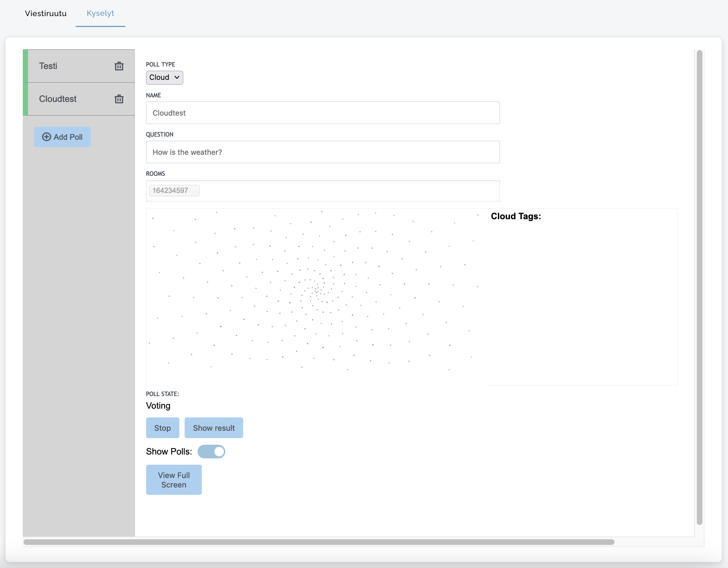Click the Name input field
The image size is (728, 568).
click(x=322, y=113)
